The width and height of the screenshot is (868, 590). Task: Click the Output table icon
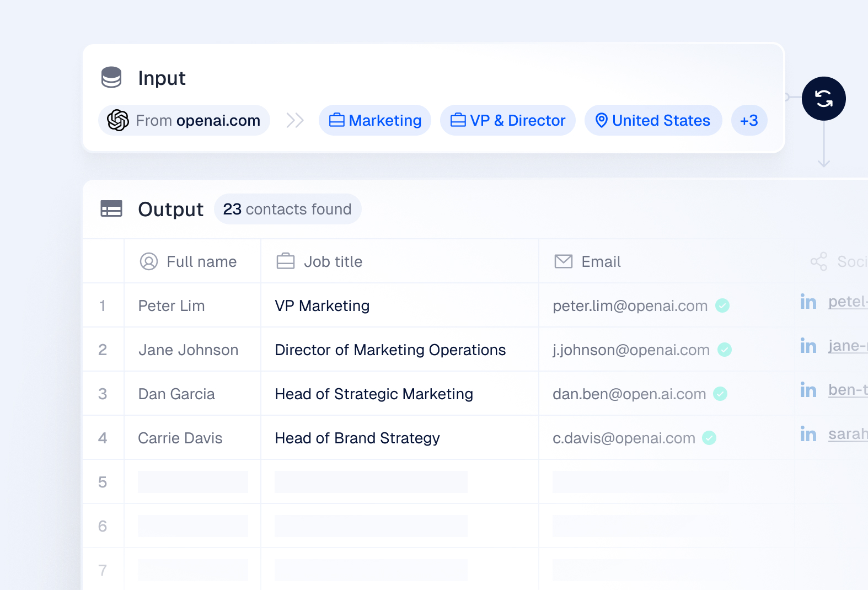111,209
